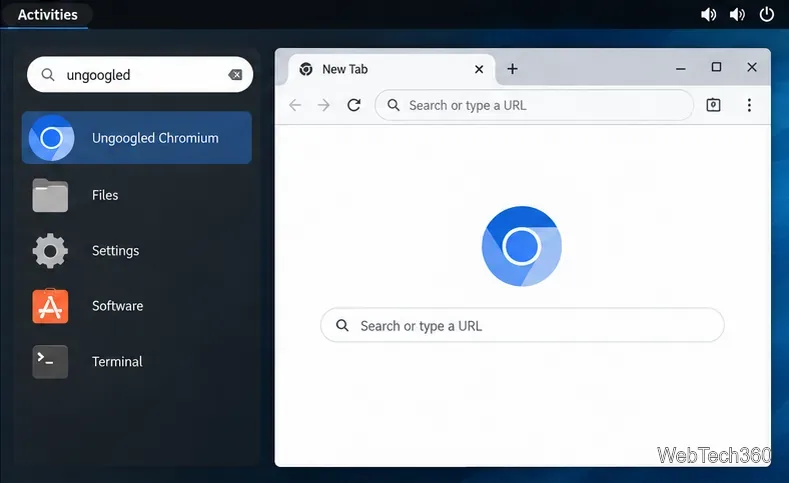Reload the current page

coord(354,105)
